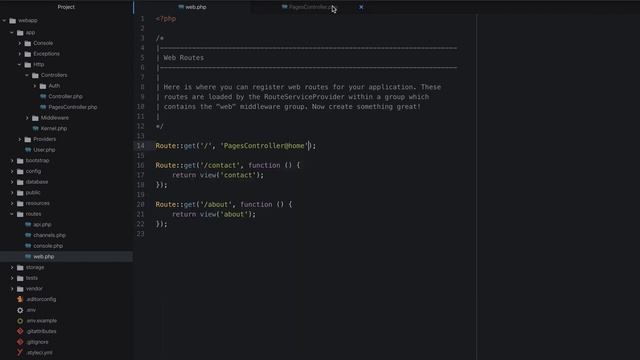Click the 'PagesController@home' string in code
Screen dimensions: 640x360
tap(264, 146)
